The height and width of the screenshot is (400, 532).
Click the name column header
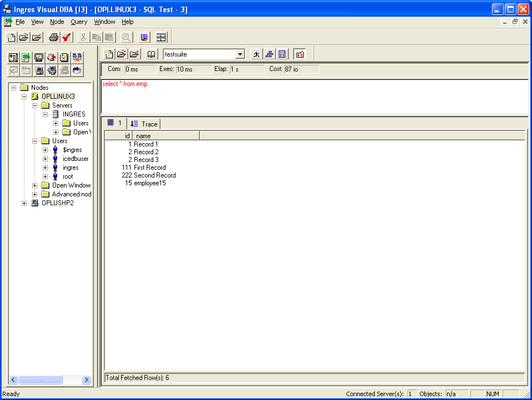pos(166,136)
